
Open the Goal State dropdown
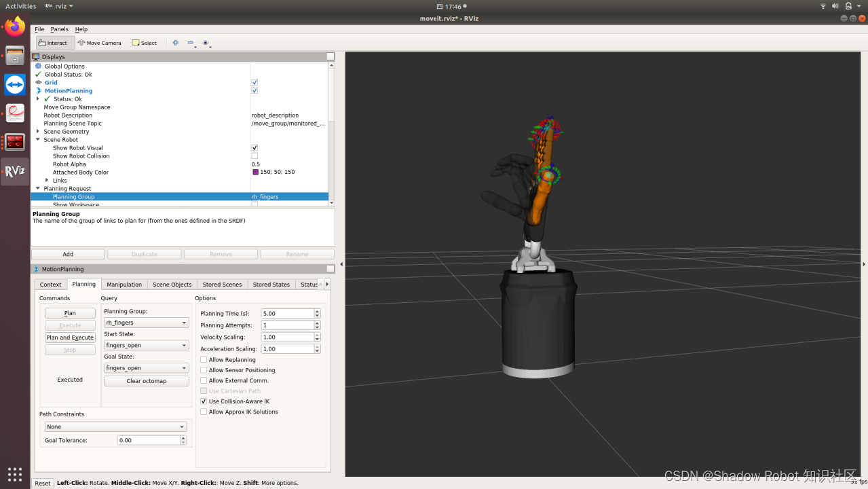[146, 367]
